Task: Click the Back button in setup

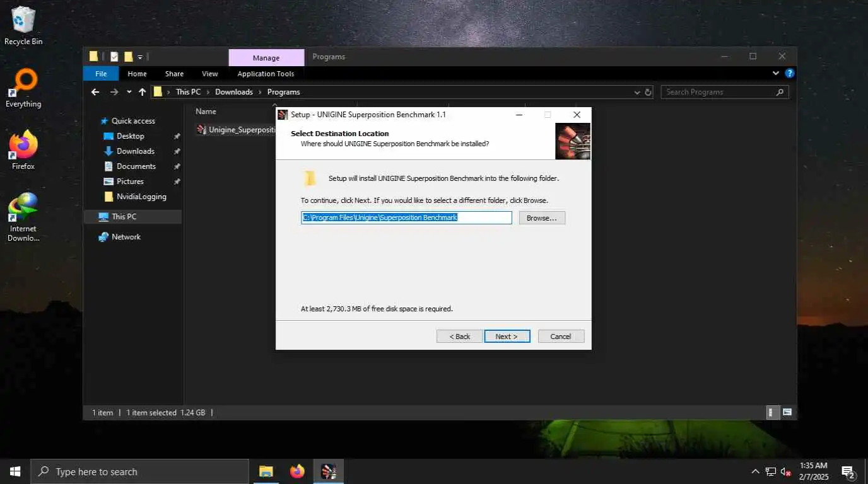Action: [x=459, y=337]
